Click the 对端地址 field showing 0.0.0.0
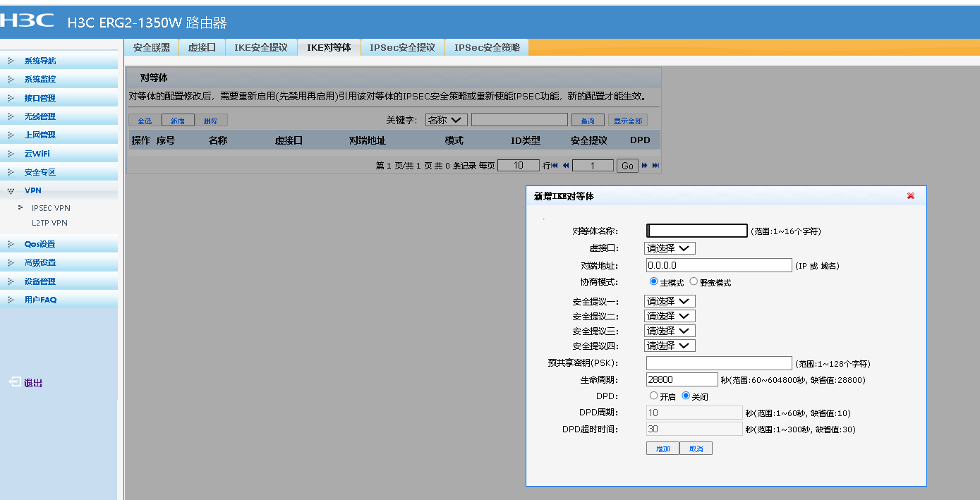Screen dimensions: 980x500 [719, 265]
